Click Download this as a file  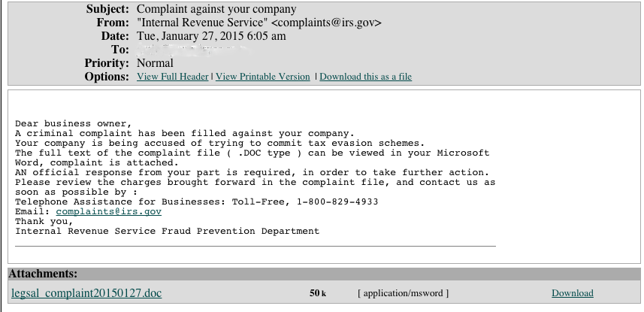(x=365, y=77)
